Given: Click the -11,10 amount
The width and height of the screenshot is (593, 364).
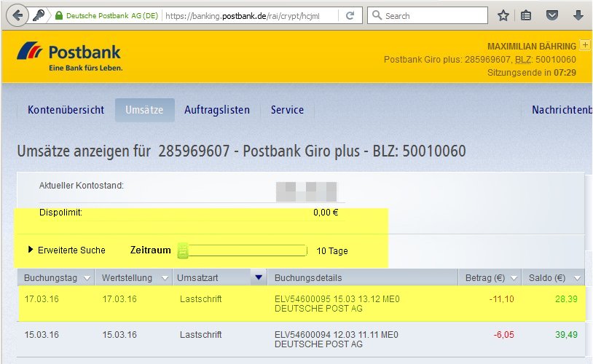Looking at the screenshot, I should click(x=501, y=299).
